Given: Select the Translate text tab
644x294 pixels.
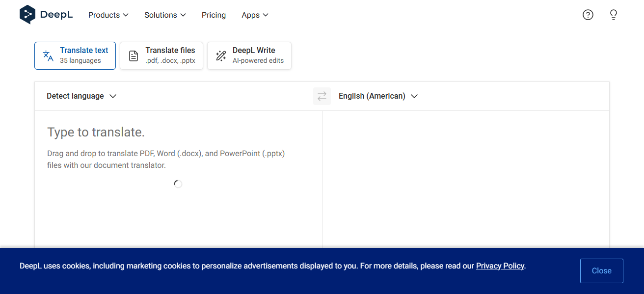Looking at the screenshot, I should pos(75,55).
